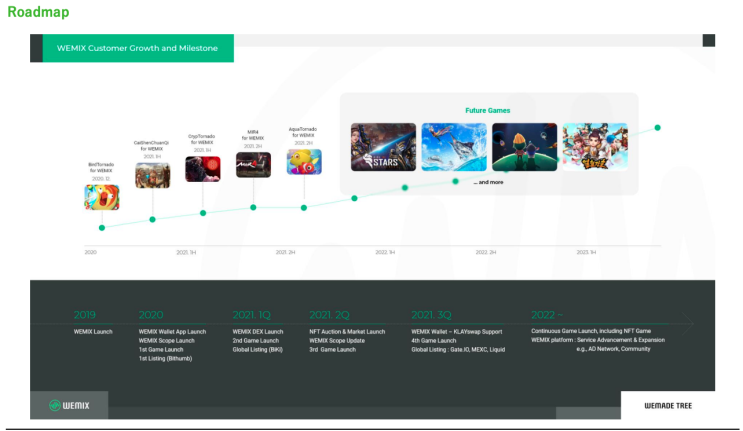Viewport: 743px width, 431px height.
Task: Click the BirdTornado game thumbnail
Action: [x=102, y=197]
